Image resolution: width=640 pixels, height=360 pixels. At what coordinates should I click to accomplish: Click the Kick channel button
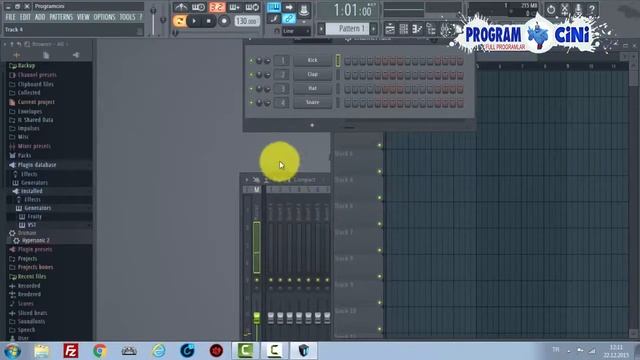(x=312, y=60)
